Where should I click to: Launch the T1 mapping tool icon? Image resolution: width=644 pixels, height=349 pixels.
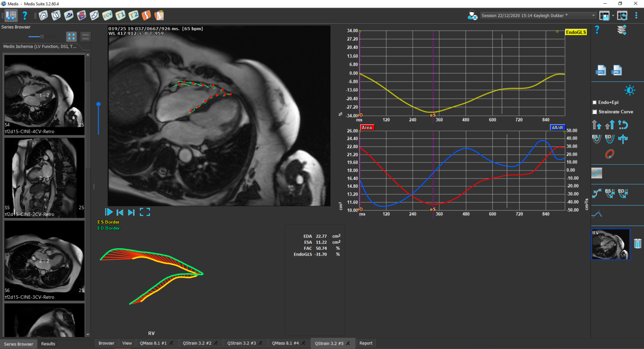tap(120, 16)
